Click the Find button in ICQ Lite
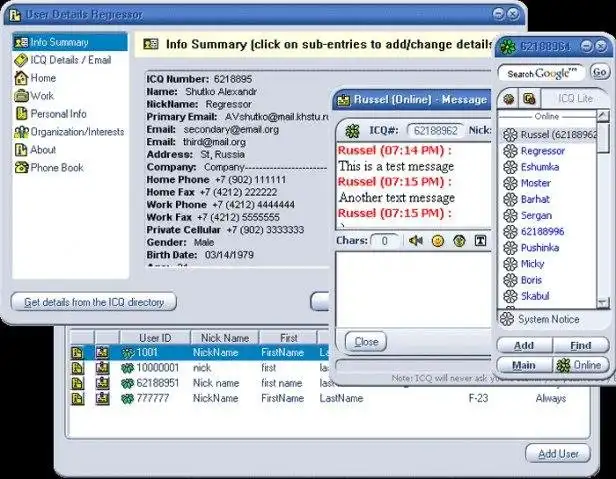The width and height of the screenshot is (616, 479). [581, 345]
